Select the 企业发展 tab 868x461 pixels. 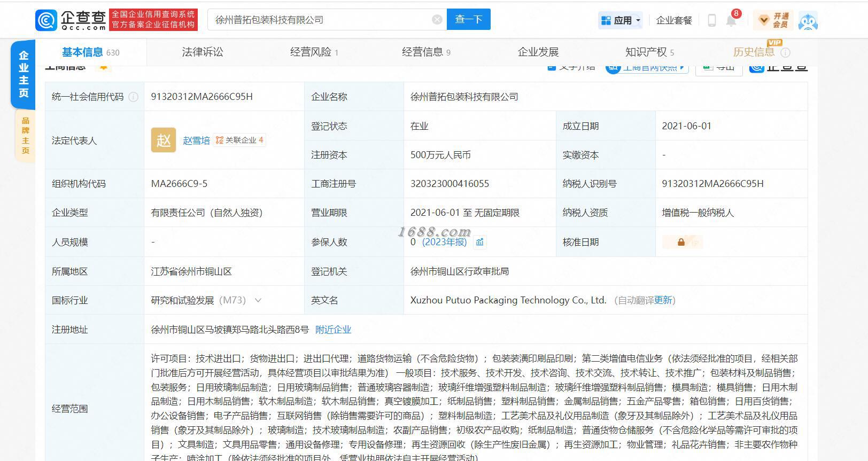click(538, 52)
